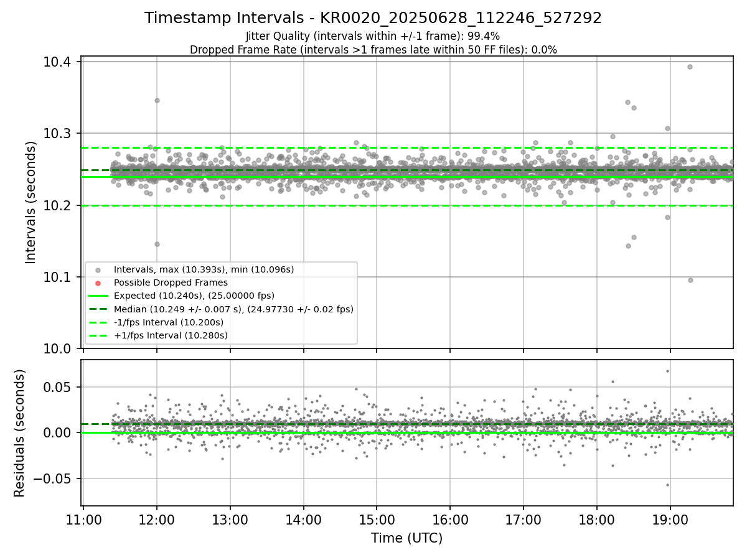Select the 'Dropped Frame Rate' 0.0% subtitle line
This screenshot has height=560, width=747.
point(373,50)
